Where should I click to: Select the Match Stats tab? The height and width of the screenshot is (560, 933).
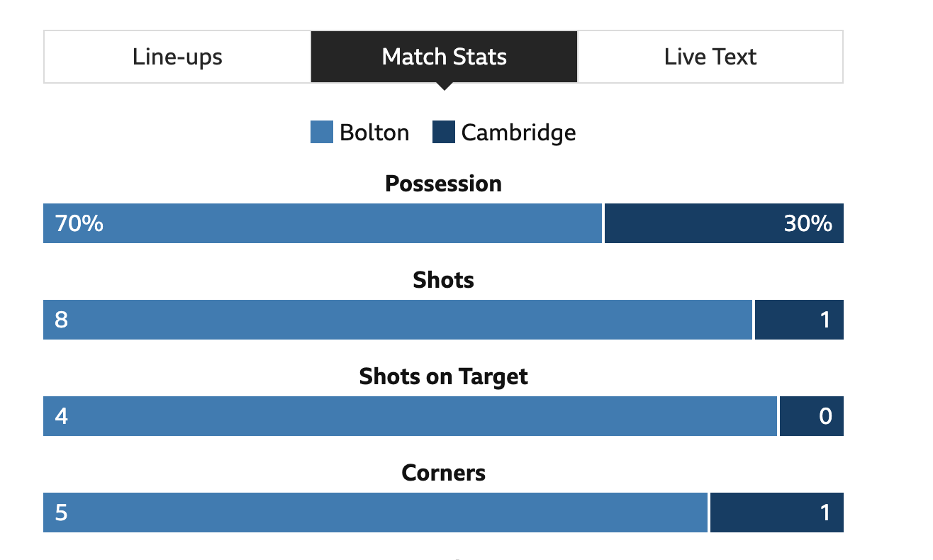[444, 57]
